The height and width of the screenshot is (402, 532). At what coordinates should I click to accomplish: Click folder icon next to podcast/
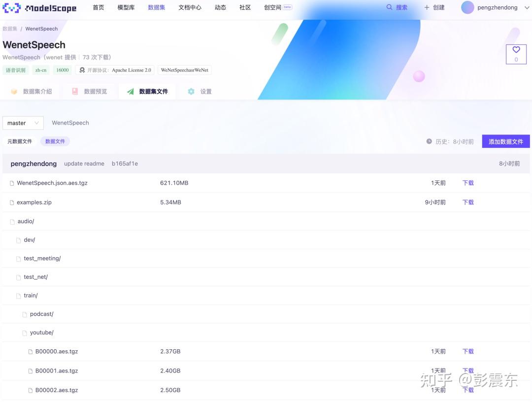[25, 314]
